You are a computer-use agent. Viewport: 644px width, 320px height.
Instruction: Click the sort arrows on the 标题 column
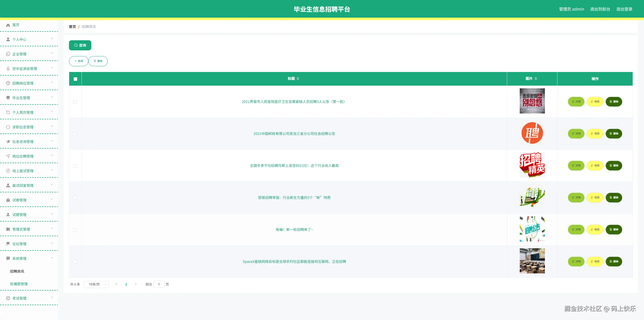pyautogui.click(x=298, y=79)
